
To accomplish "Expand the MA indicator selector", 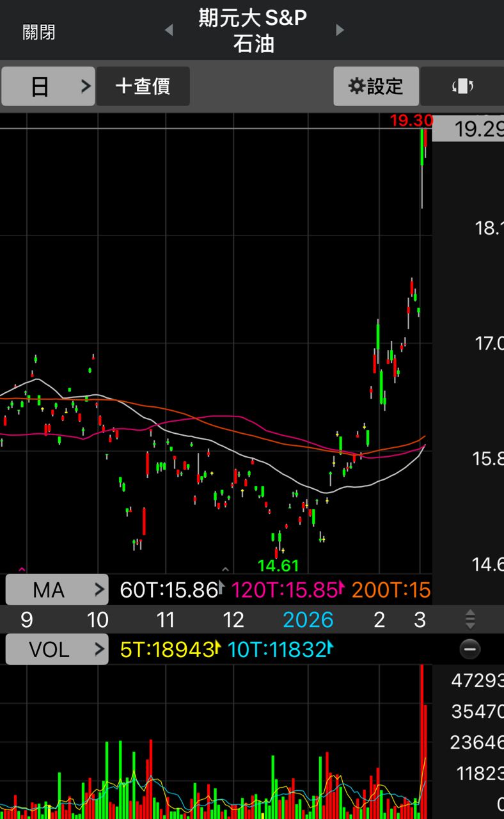I will coord(57,590).
